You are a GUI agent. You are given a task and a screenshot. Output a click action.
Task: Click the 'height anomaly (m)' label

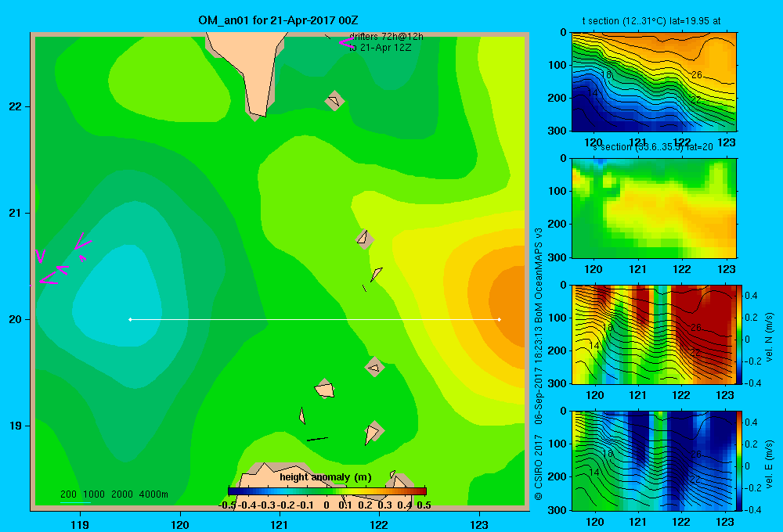click(x=326, y=477)
